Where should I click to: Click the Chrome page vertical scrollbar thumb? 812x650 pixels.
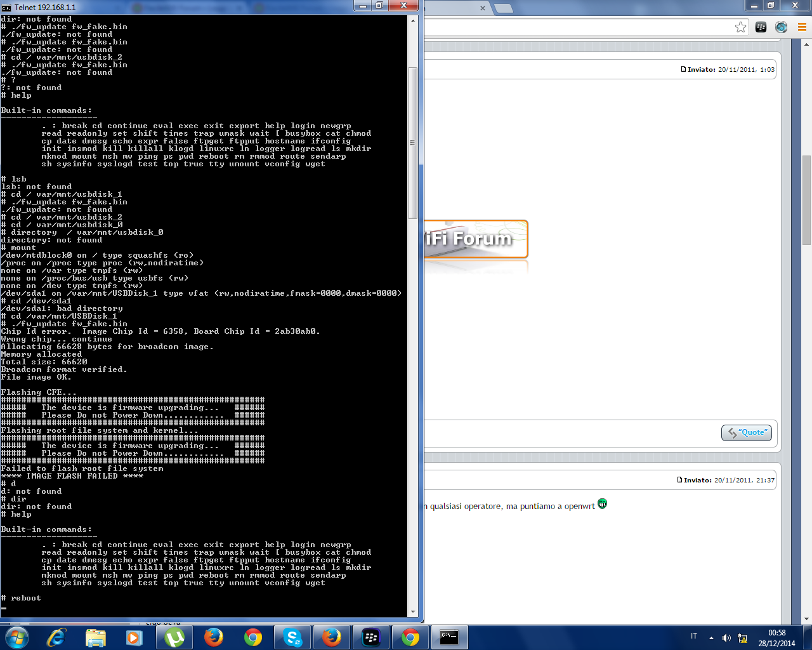pyautogui.click(x=807, y=200)
